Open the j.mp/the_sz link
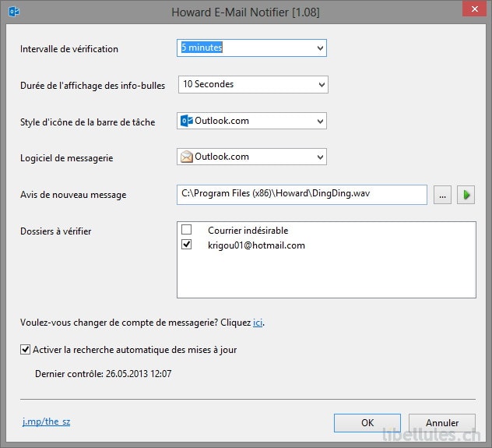 [x=47, y=422]
